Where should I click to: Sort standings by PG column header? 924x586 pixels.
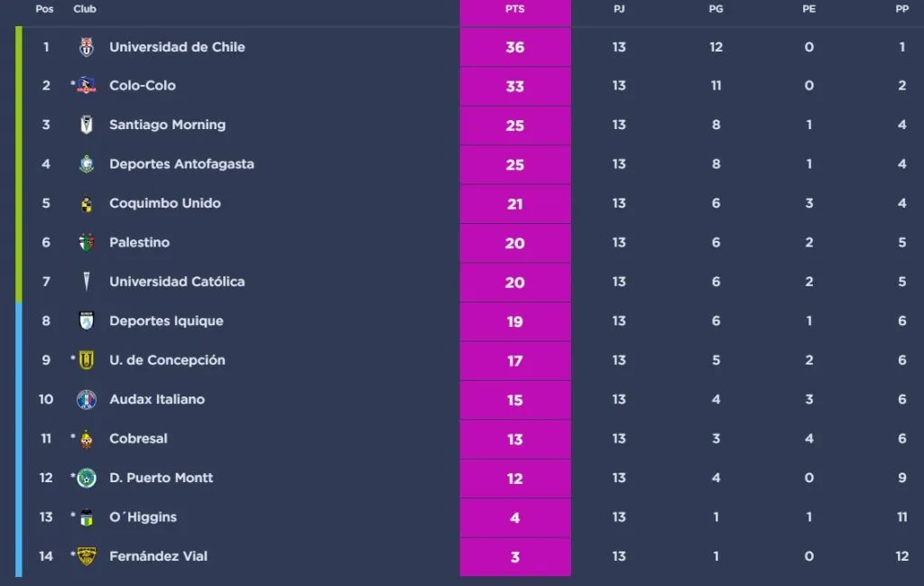click(x=716, y=9)
